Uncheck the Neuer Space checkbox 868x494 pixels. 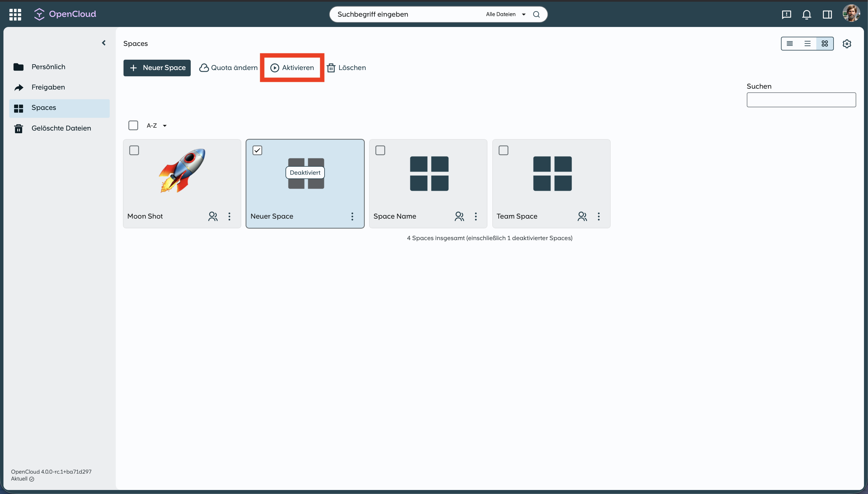click(257, 150)
